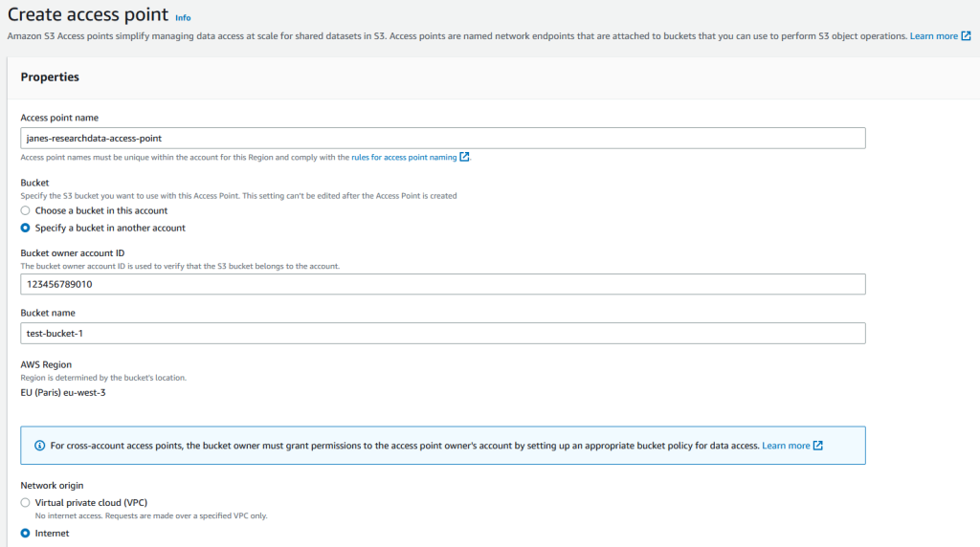The image size is (980, 547).
Task: Select Specify a bucket in another account
Action: pos(25,228)
